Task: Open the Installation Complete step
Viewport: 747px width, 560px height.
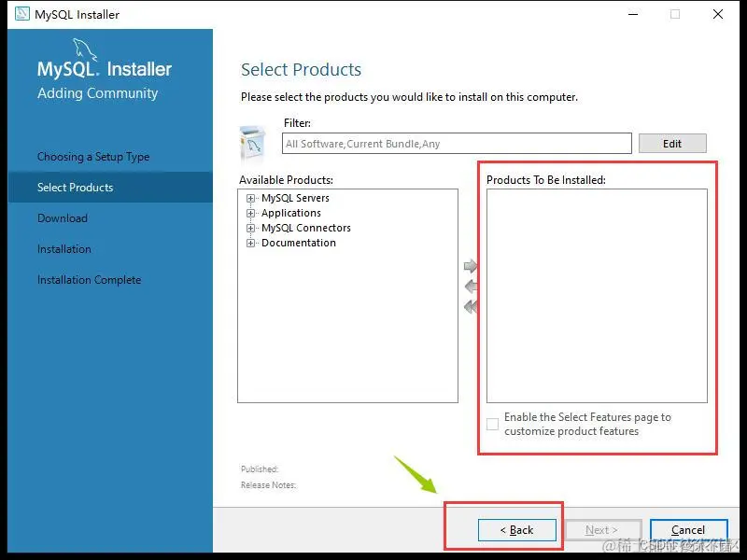Action: click(89, 279)
